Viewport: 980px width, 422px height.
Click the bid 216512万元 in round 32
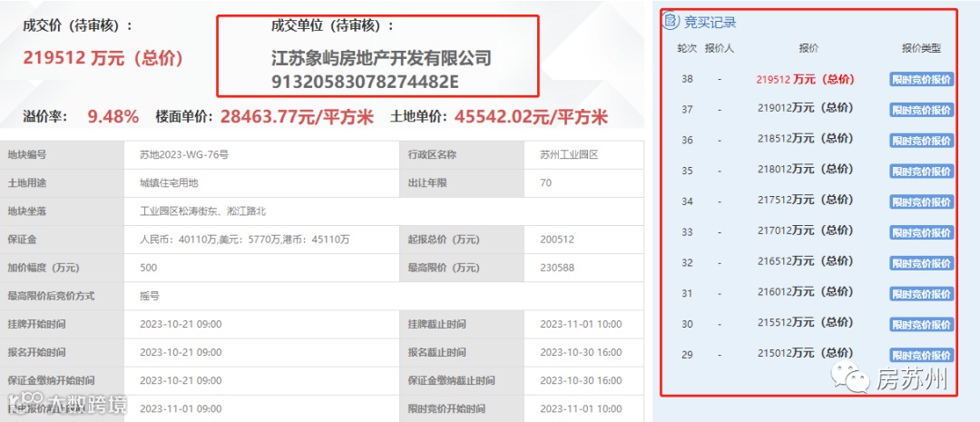[805, 262]
